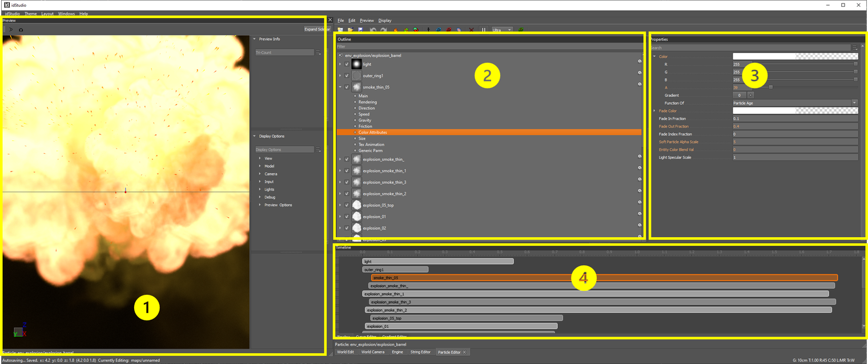
Task: Click the Gradient plus button
Action: click(x=750, y=95)
